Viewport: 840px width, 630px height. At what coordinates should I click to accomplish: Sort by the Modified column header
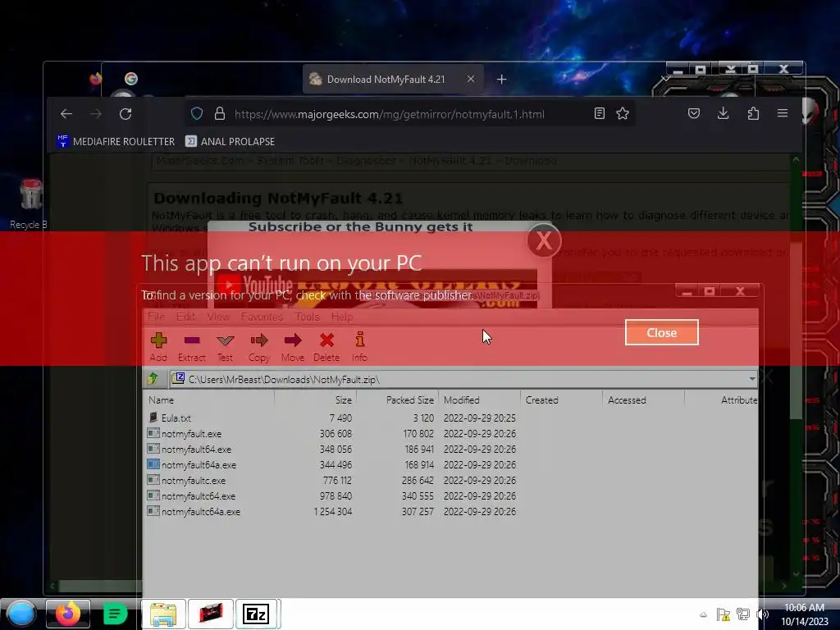pos(479,399)
